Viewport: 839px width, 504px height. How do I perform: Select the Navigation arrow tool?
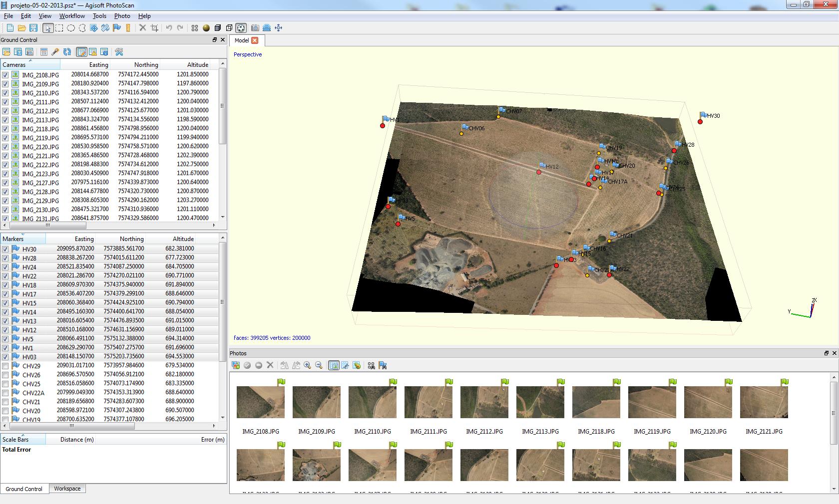[47, 28]
